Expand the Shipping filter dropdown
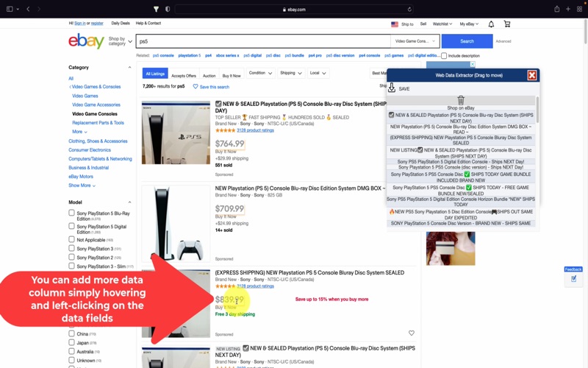Image resolution: width=588 pixels, height=368 pixels. 290,73
